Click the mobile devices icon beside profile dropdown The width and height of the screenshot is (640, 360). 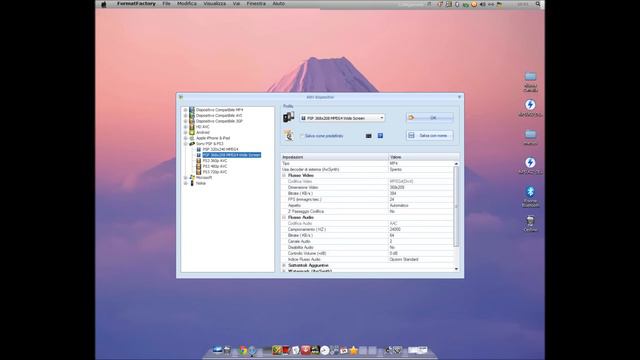289,118
